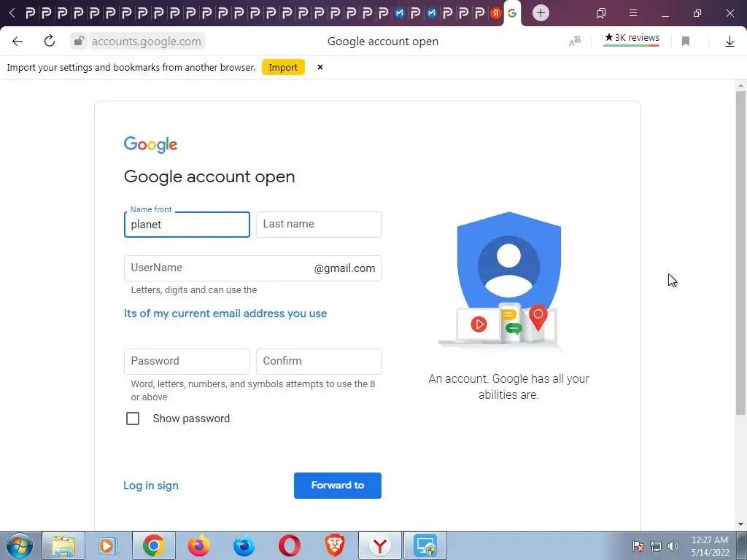Click the Google logo on the form
747x560 pixels.
click(x=150, y=144)
